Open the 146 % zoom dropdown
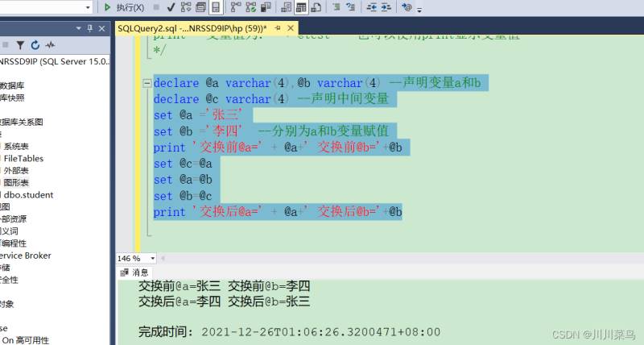The width and height of the screenshot is (644, 345). coord(152,258)
